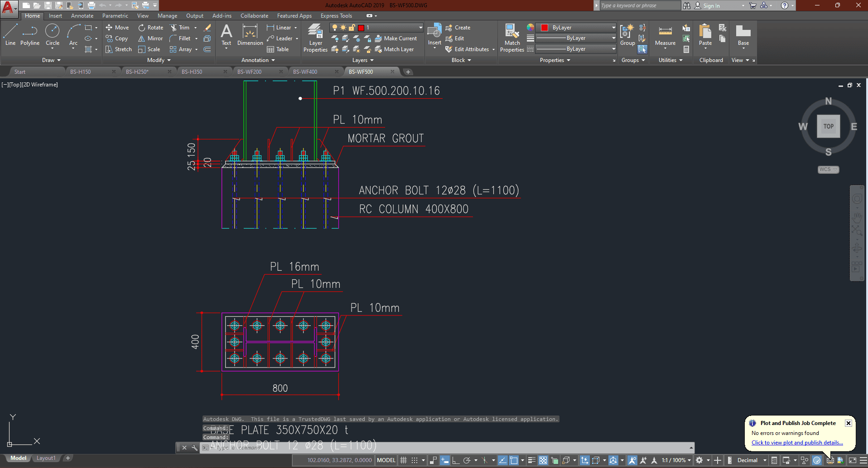
Task: Switch to the BS-WF200 drawing tab
Action: pyautogui.click(x=250, y=72)
